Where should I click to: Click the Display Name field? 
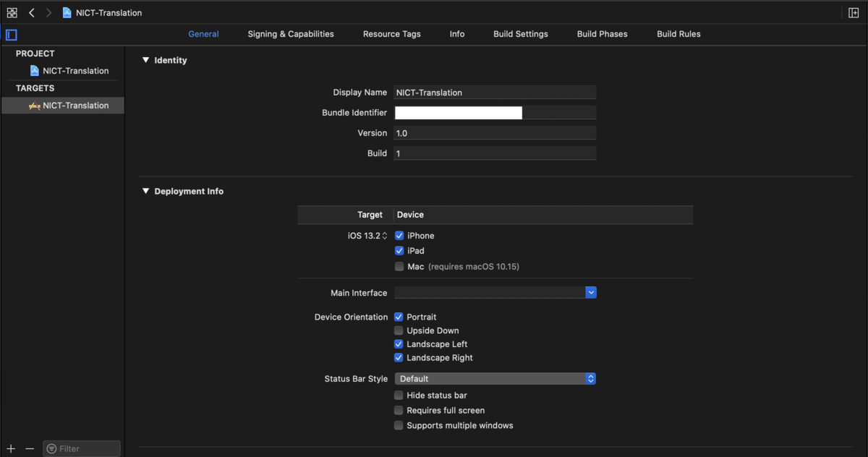point(495,93)
